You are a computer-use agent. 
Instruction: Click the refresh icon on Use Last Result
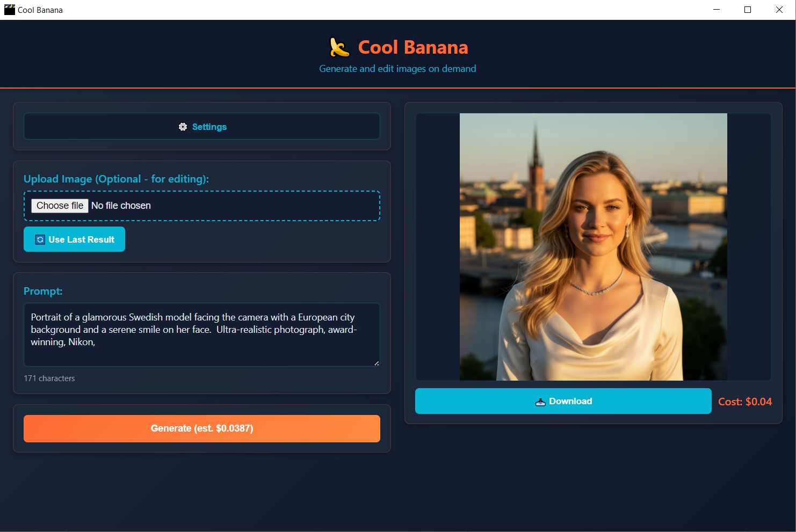coord(40,239)
